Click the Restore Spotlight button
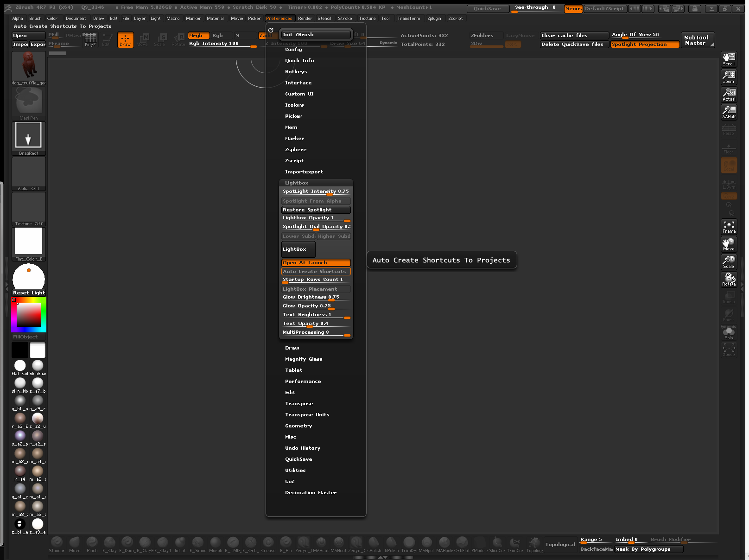The width and height of the screenshot is (749, 560). click(316, 210)
